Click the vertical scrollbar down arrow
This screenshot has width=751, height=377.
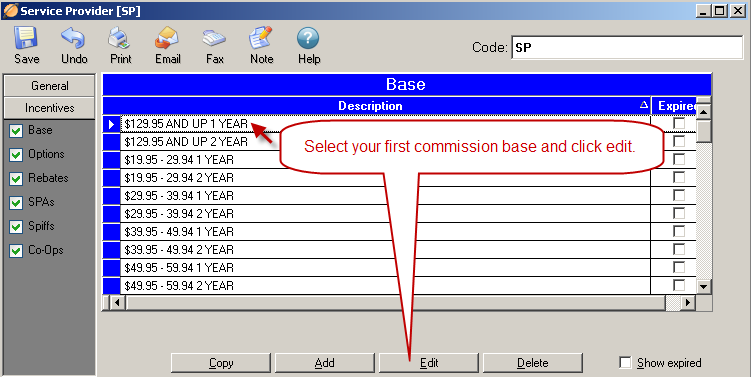tap(703, 286)
